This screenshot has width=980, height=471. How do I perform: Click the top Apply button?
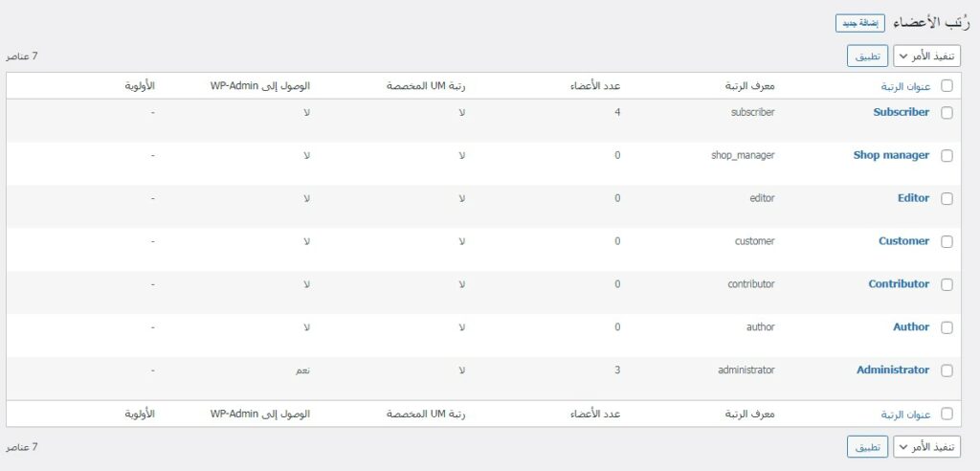(x=867, y=56)
